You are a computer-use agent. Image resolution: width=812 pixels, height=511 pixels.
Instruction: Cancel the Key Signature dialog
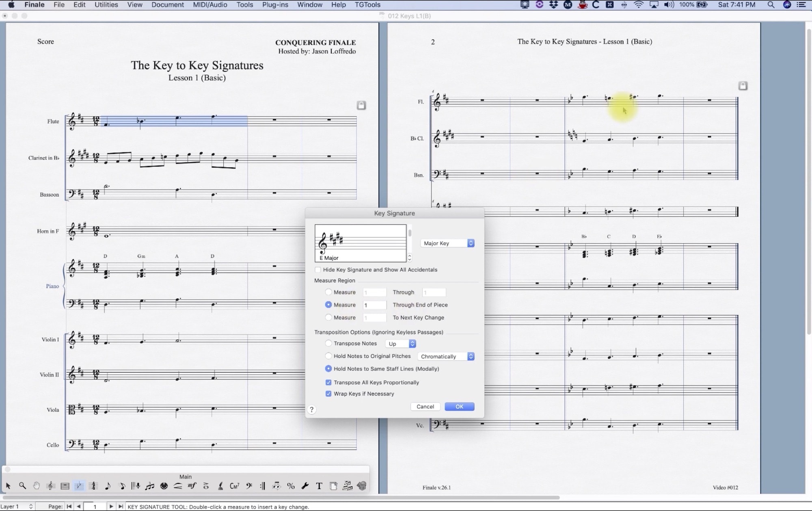pyautogui.click(x=425, y=407)
